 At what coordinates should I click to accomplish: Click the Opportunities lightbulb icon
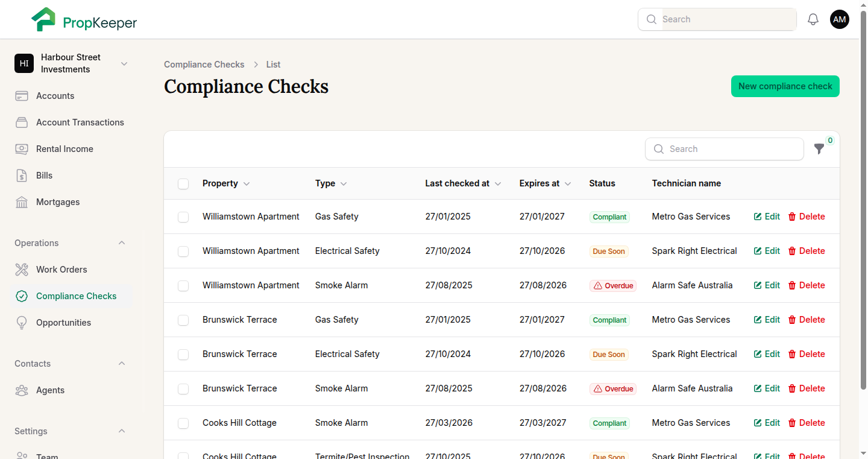22,323
